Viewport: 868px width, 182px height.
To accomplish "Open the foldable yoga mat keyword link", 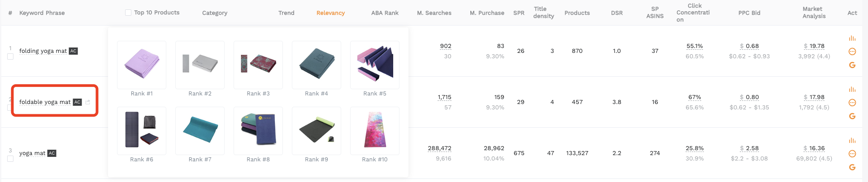I will pos(45,102).
